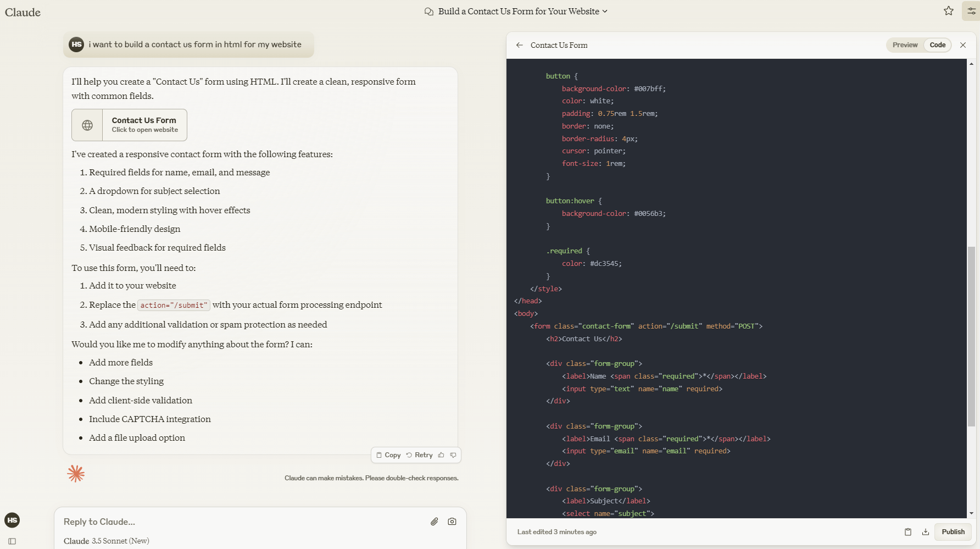Image resolution: width=980 pixels, height=549 pixels.
Task: Click the 'Last edited 3 minutes ago' text
Action: (556, 532)
